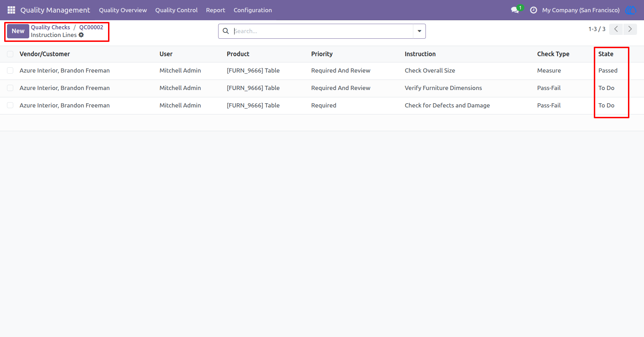
Task: Open the QC00002 breadcrumb link
Action: click(91, 27)
